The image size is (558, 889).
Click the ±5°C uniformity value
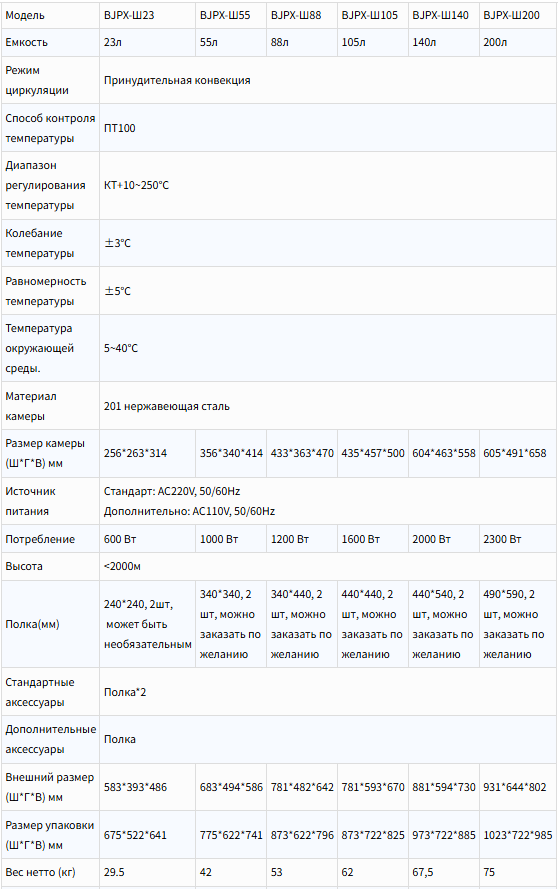pos(117,291)
